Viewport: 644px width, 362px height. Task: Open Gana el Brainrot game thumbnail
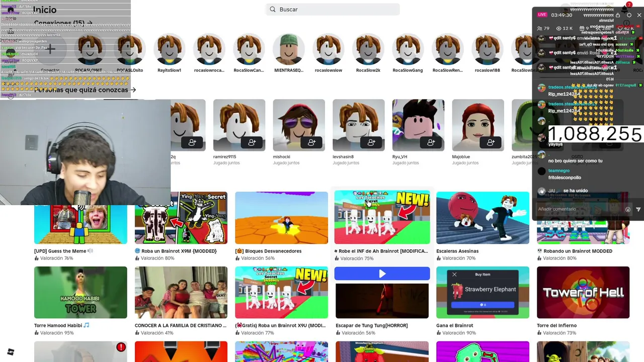[482, 292]
